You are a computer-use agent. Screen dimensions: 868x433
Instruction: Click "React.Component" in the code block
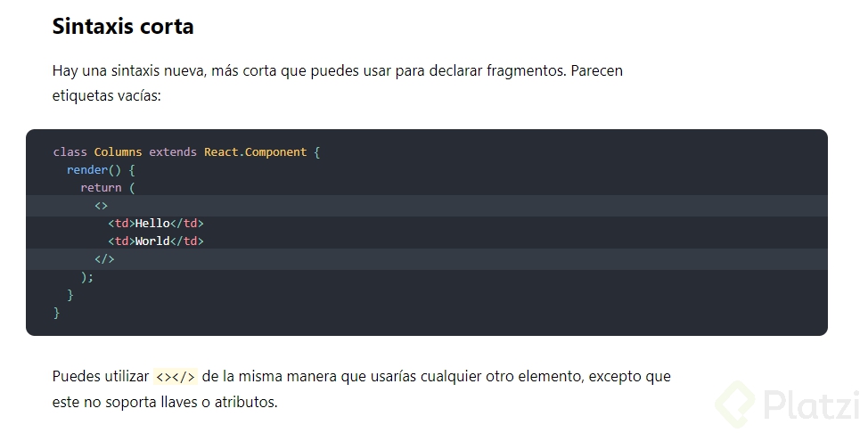point(255,152)
